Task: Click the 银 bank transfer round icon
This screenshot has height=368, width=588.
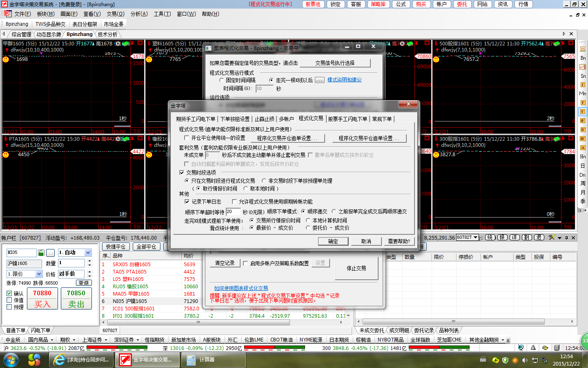Action: click(x=502, y=238)
